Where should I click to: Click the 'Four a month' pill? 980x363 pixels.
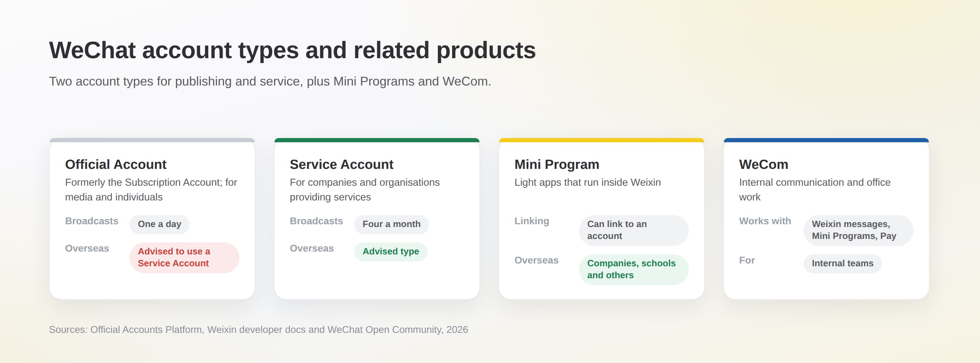(391, 224)
